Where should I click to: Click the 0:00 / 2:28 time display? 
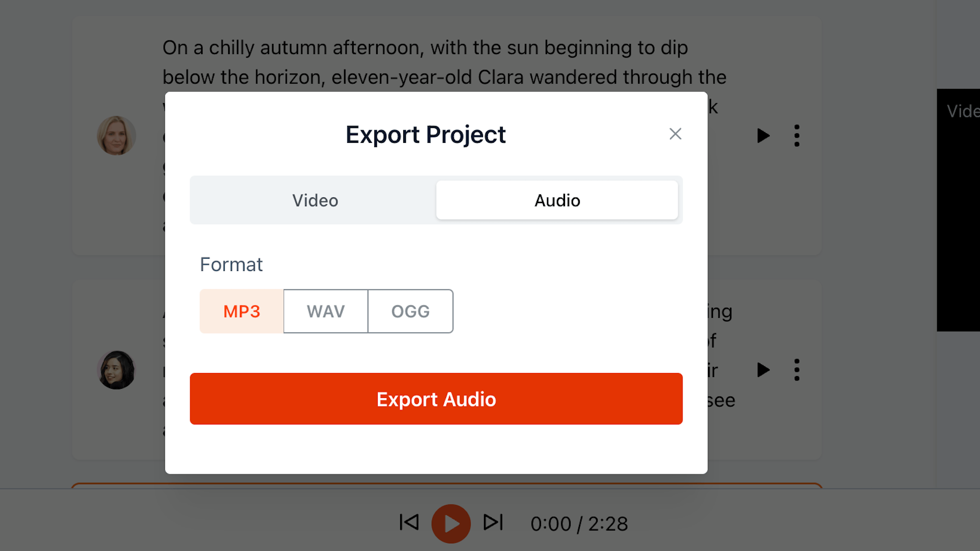tap(579, 524)
